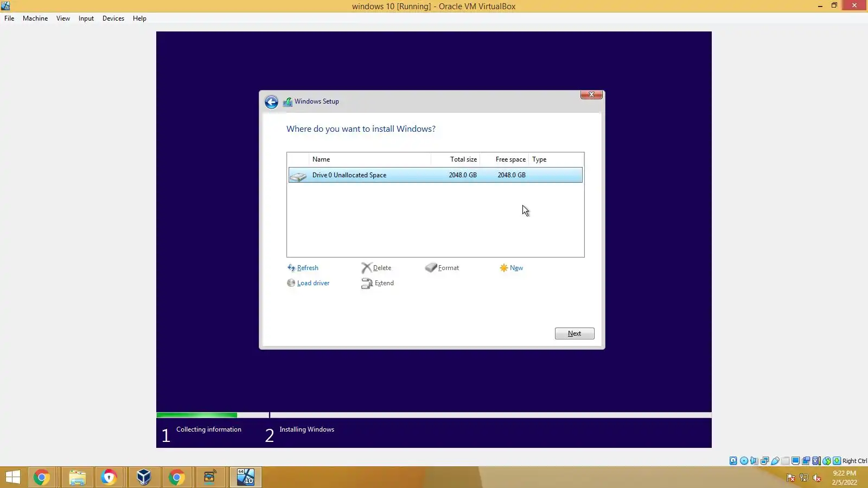Image resolution: width=868 pixels, height=488 pixels.
Task: Click the Name column header
Action: [x=321, y=159]
